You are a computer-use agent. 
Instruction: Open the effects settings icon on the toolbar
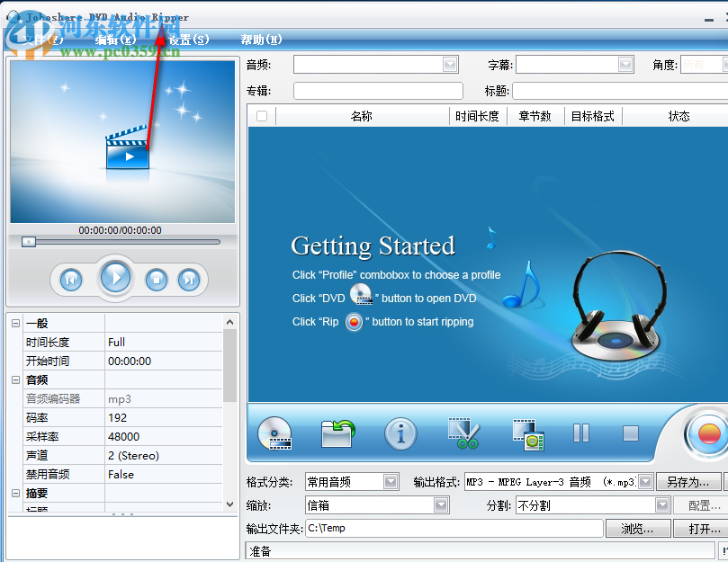(526, 434)
